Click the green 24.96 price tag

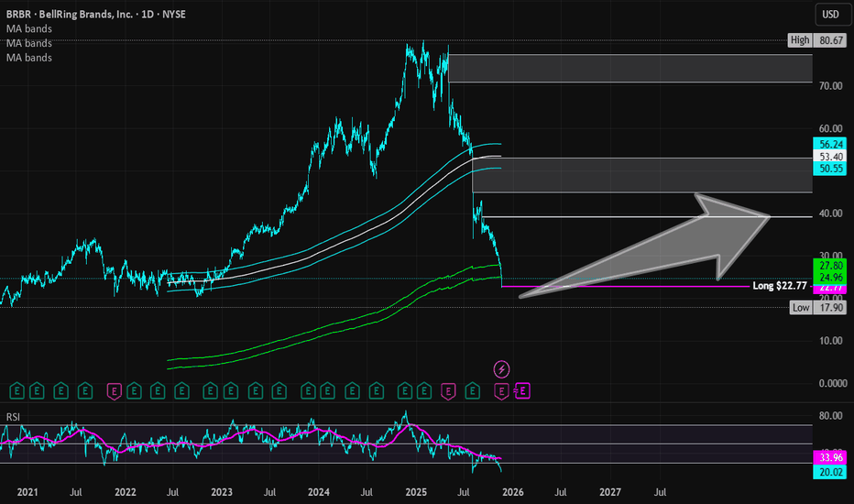[829, 278]
